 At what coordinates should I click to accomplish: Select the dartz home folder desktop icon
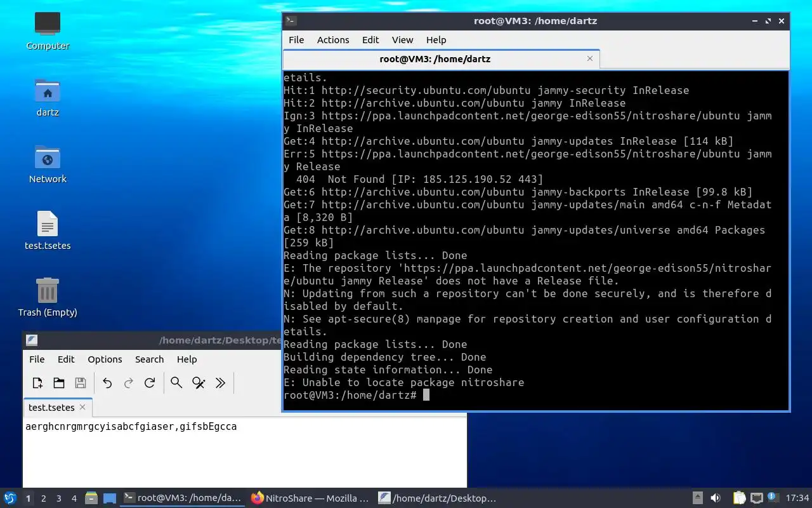click(x=48, y=97)
